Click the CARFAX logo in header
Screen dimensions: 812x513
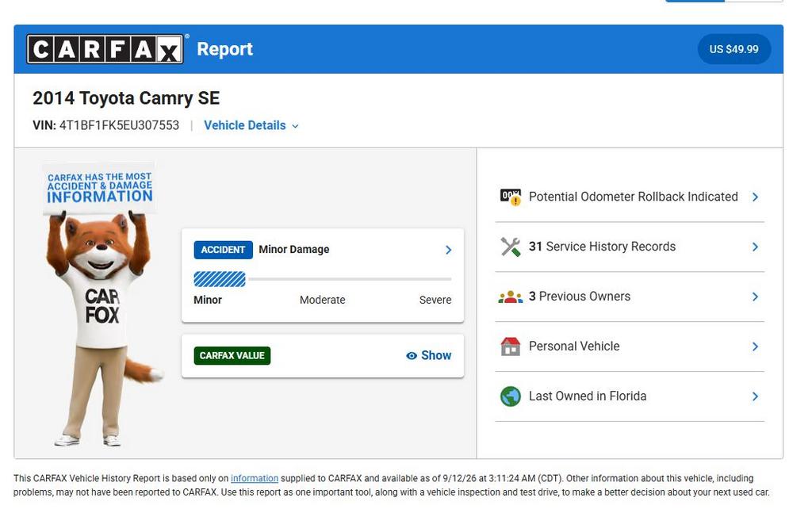point(105,49)
